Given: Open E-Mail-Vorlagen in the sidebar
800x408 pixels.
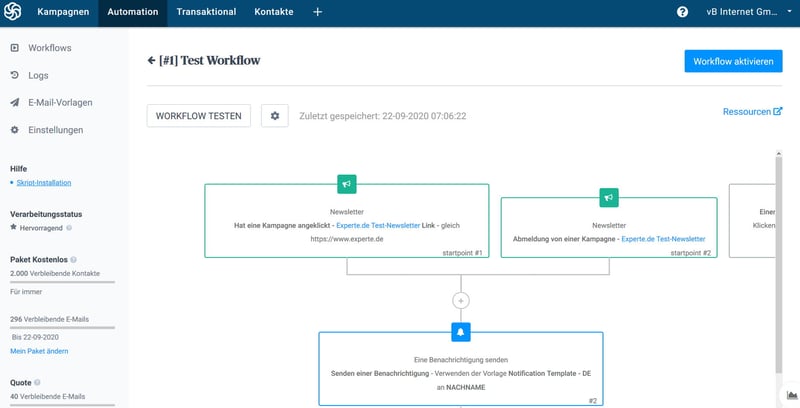Looking at the screenshot, I should [x=60, y=103].
